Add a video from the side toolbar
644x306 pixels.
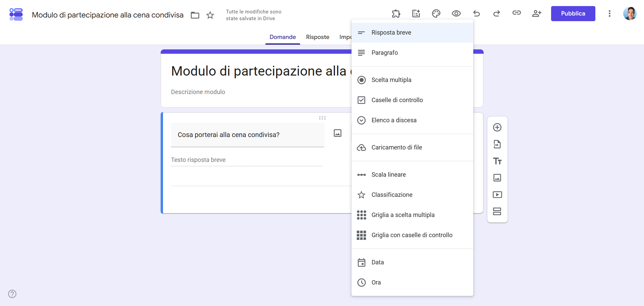[x=497, y=194]
